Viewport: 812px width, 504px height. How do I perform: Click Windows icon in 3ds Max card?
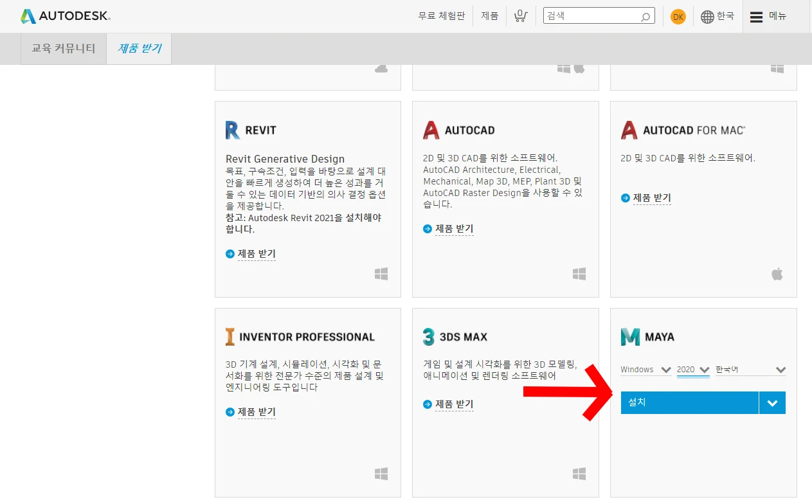pos(579,474)
